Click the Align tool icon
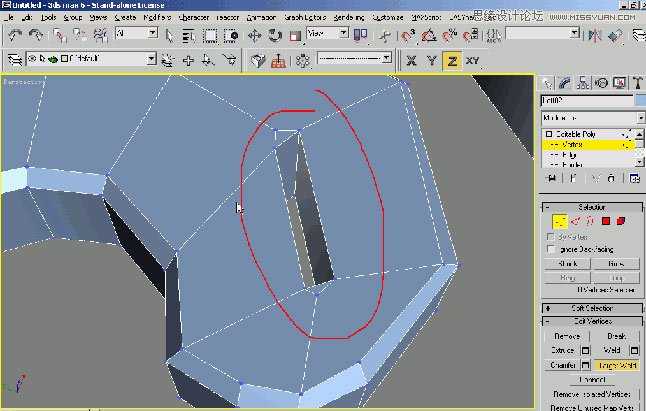The width and height of the screenshot is (646, 411). click(x=615, y=36)
